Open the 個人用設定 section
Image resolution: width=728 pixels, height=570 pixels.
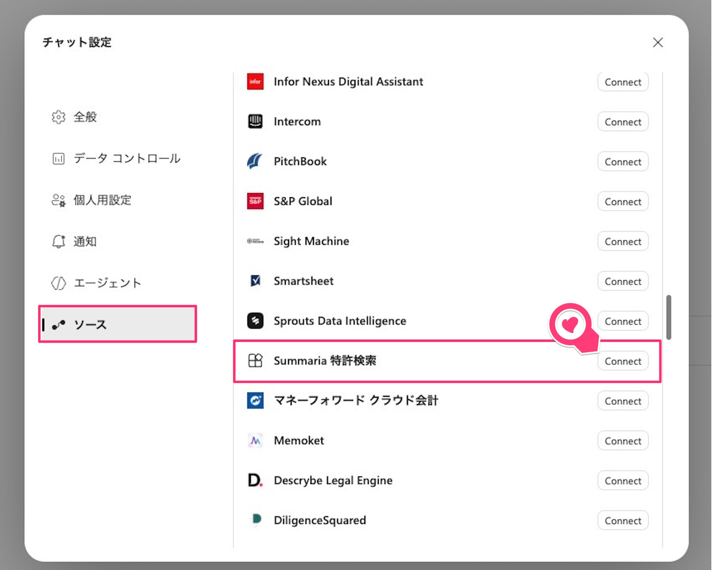(118, 200)
